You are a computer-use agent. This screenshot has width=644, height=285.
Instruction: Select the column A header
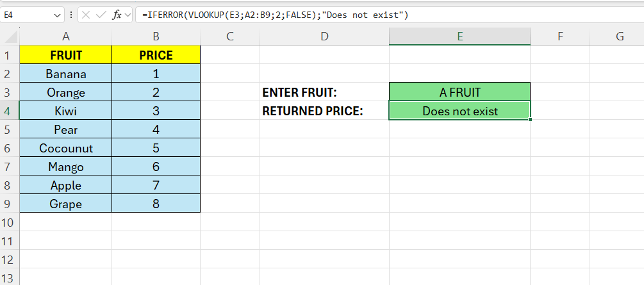pos(66,37)
